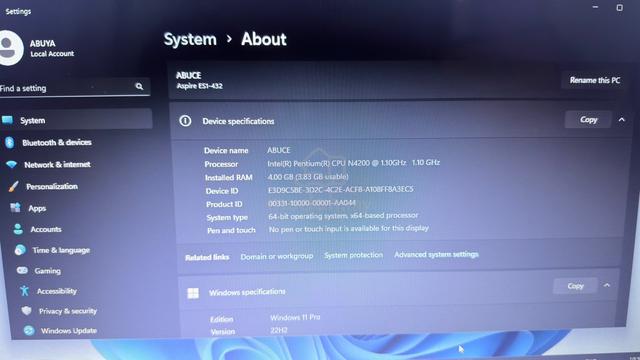Select the Windows 11 Pro edition text
The height and width of the screenshot is (360, 640).
click(x=295, y=317)
